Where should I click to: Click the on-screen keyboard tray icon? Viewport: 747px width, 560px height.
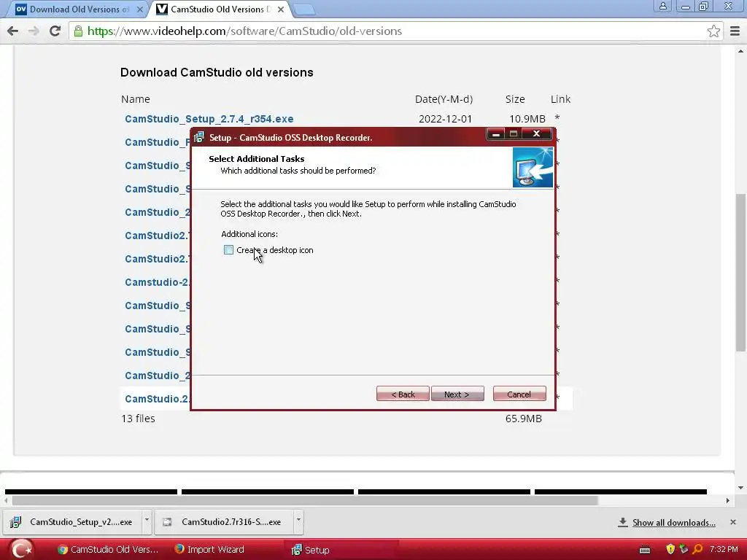[645, 550]
